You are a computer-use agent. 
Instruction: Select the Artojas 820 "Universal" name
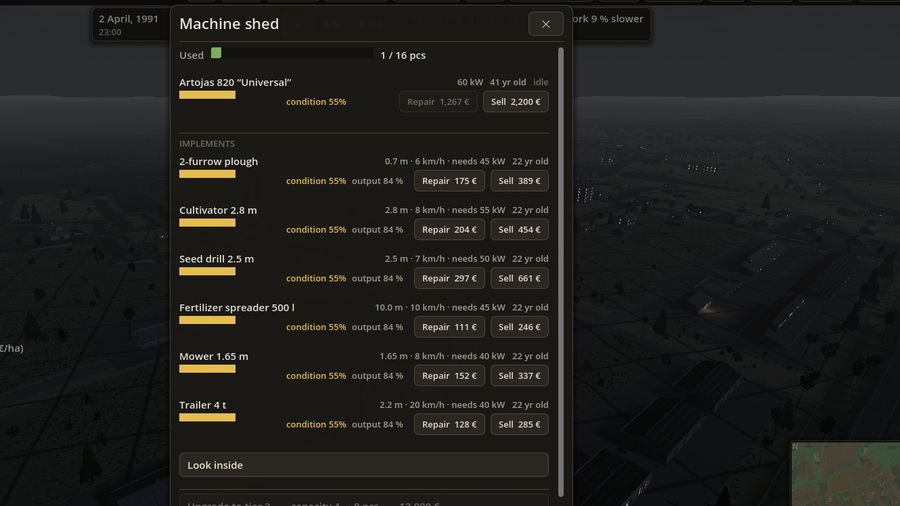tap(235, 82)
